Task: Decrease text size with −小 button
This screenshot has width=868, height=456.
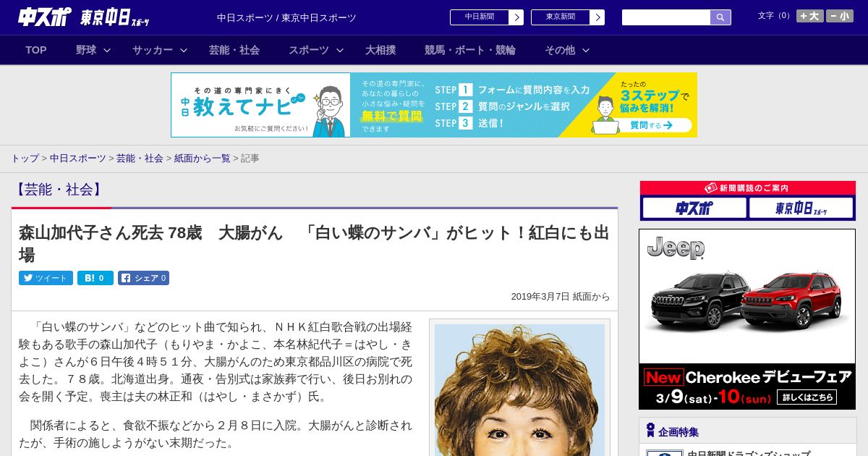Action: coord(840,16)
